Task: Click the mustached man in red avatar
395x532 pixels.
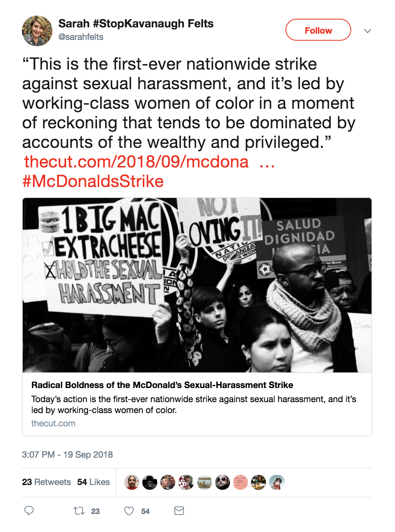Action: [132, 482]
